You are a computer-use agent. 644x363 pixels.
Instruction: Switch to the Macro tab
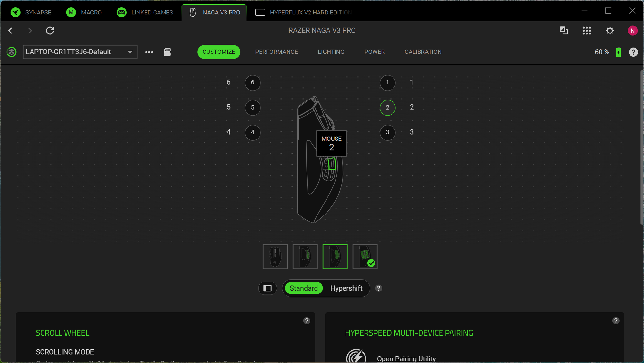pos(84,12)
